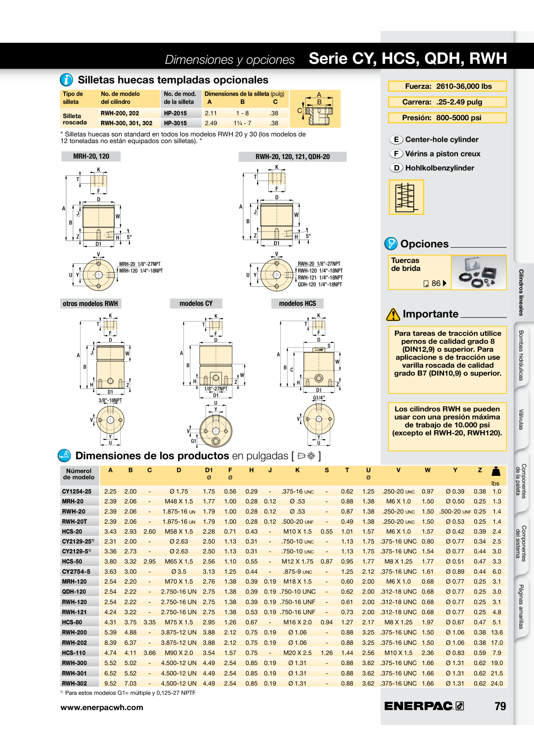Click the Presión 800-5000 psi box
This screenshot has width=534, height=756.
click(x=447, y=118)
